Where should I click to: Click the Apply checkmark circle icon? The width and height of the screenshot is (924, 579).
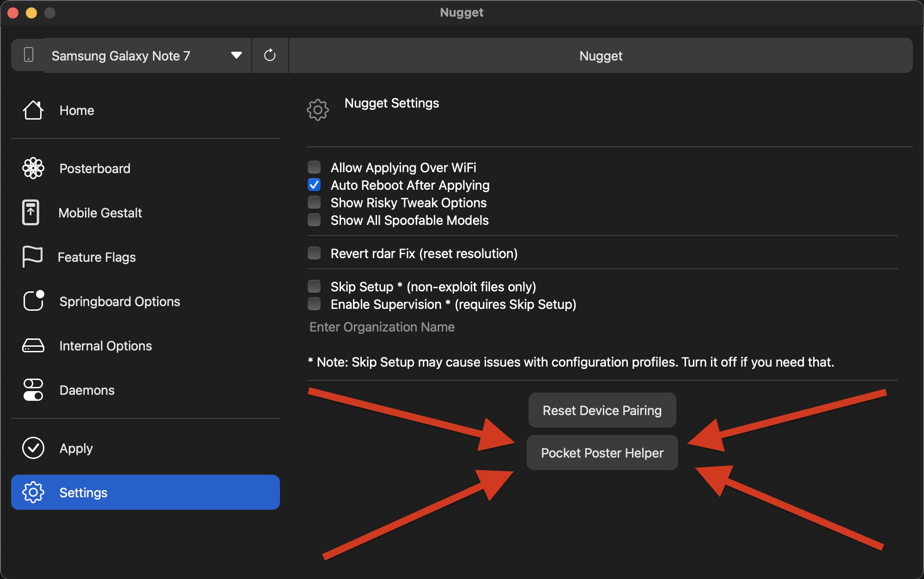click(x=33, y=448)
